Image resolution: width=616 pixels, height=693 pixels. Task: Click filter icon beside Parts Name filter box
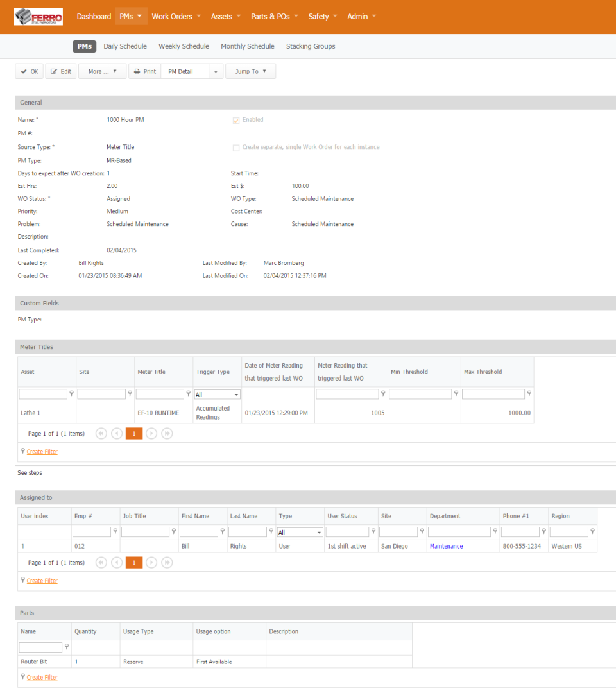[x=67, y=647]
